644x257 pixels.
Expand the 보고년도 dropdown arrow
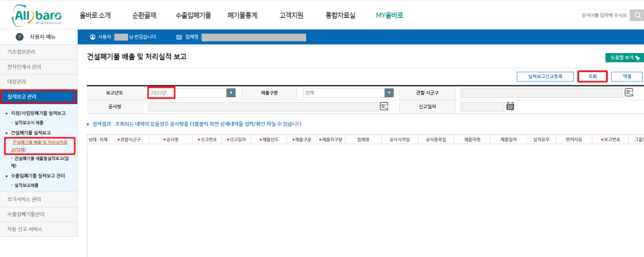click(231, 93)
